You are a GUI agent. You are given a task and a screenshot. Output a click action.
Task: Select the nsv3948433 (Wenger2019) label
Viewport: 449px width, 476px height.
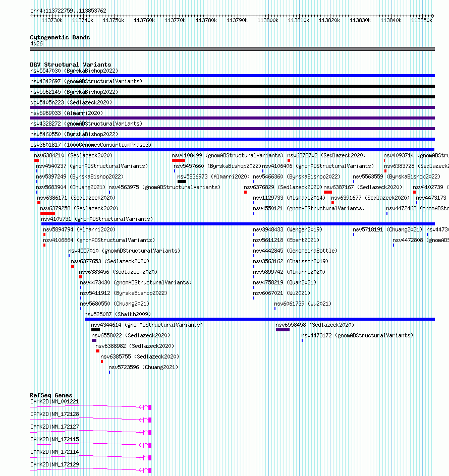pyautogui.click(x=288, y=230)
